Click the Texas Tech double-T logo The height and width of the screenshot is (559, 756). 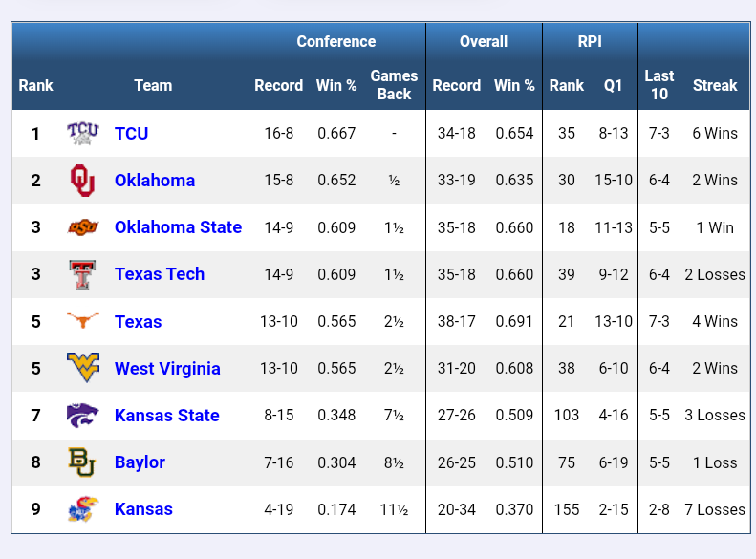(83, 274)
